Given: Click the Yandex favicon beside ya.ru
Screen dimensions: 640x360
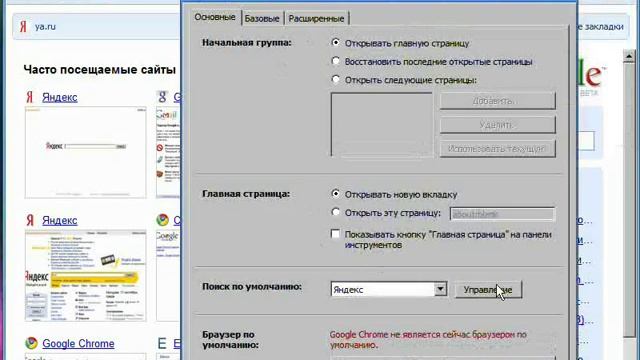Looking at the screenshot, I should point(23,27).
